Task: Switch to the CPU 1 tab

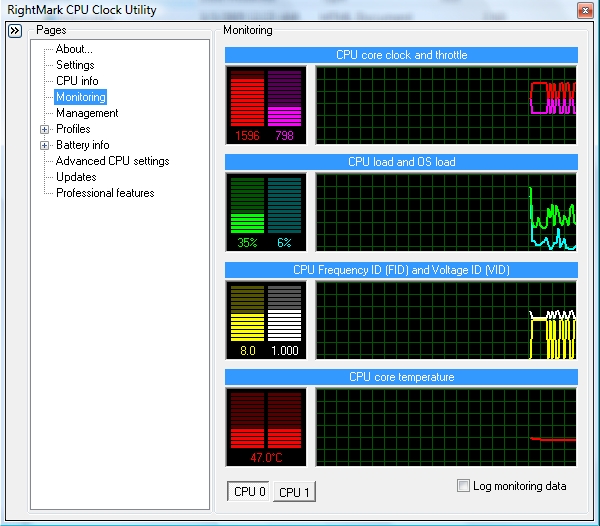Action: pos(294,492)
